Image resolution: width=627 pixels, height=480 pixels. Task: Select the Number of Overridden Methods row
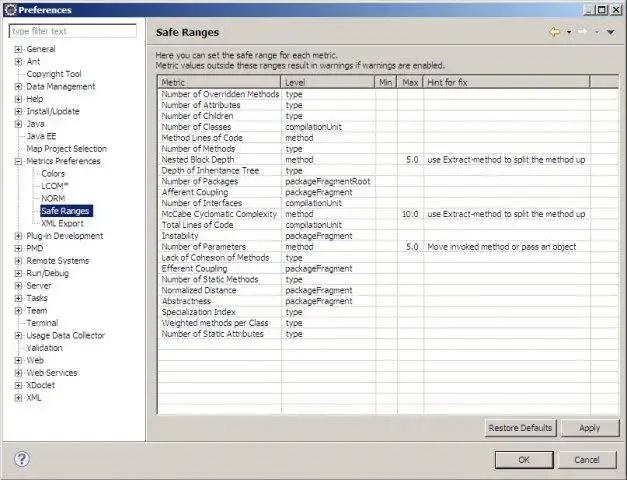388,94
